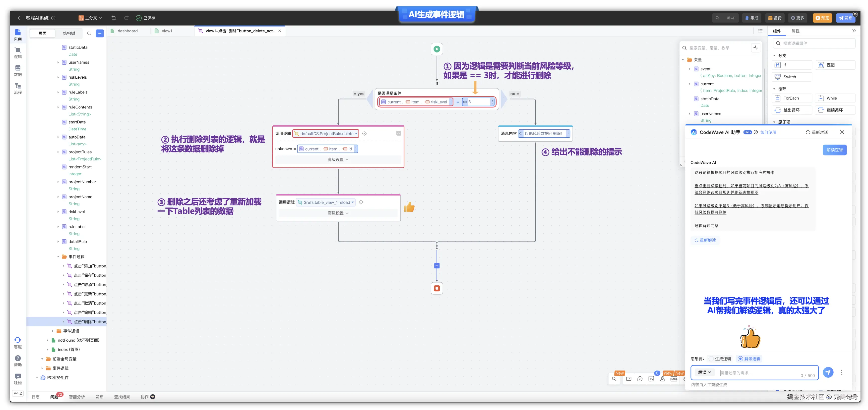Click the blue plus node on flow line

437,266
